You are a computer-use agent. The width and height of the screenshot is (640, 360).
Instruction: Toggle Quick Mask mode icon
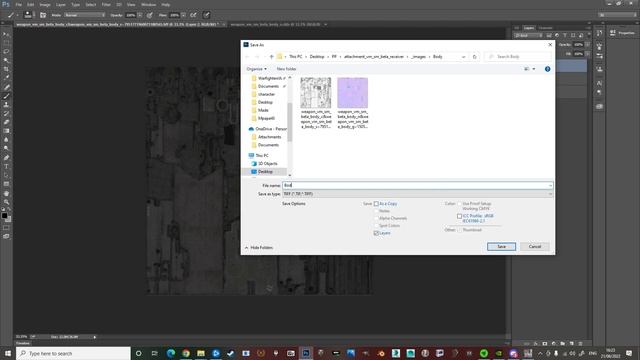pyautogui.click(x=6, y=227)
